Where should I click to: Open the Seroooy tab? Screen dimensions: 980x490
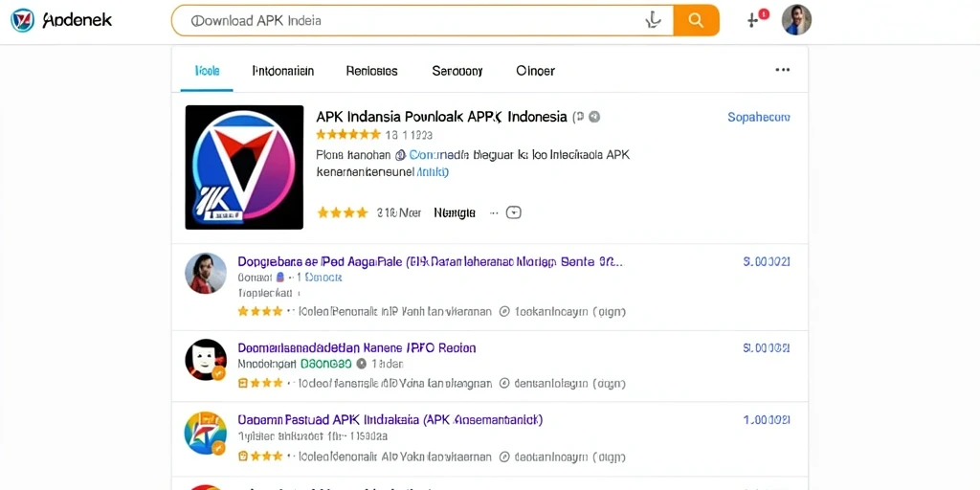pos(457,71)
